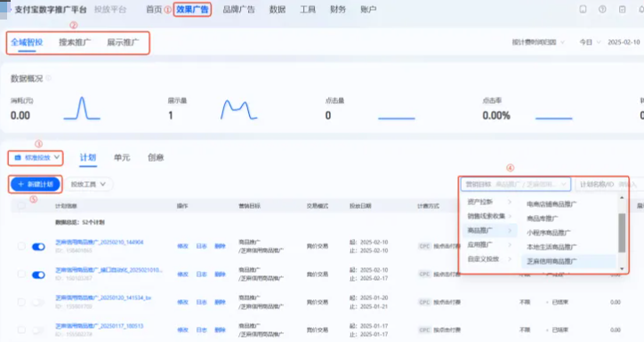
Task: Click the 消耗(元) trend sparkline
Action: 82,108
